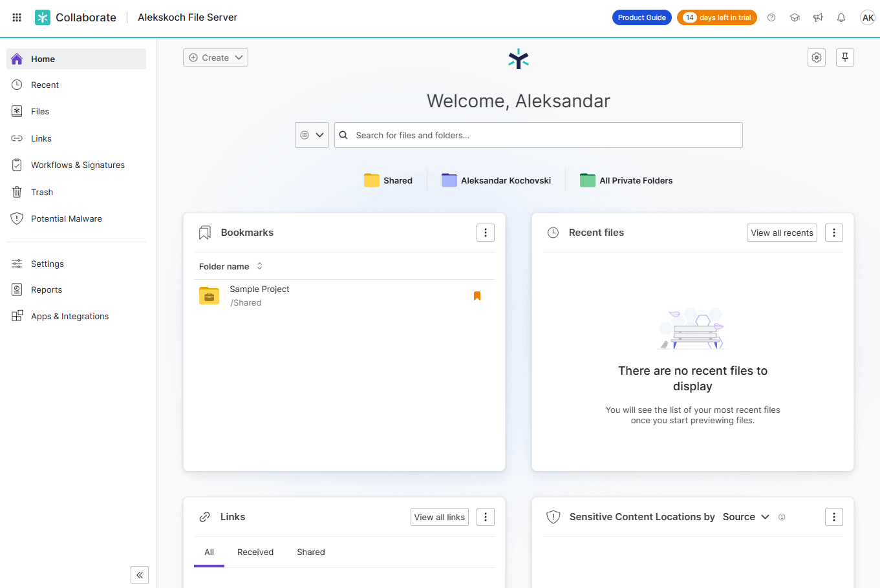
Task: Open Files in the sidebar
Action: point(76,111)
